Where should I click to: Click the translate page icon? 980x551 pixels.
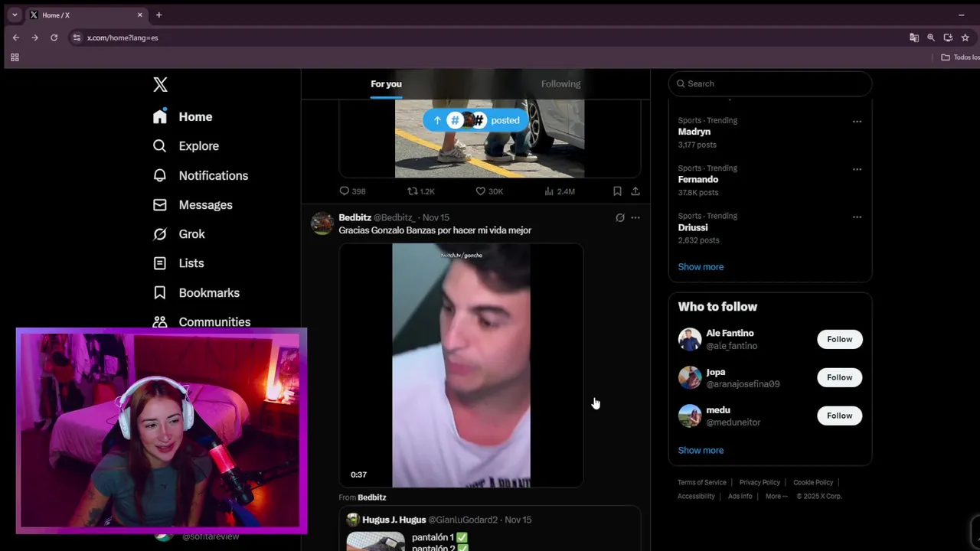point(913,37)
